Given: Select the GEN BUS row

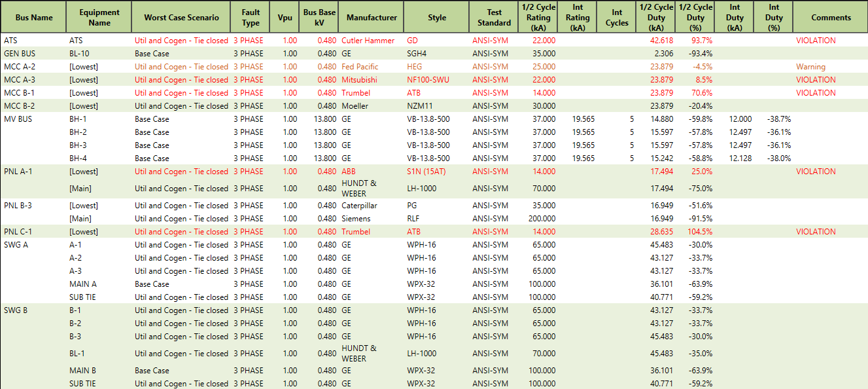Looking at the screenshot, I should (20, 54).
